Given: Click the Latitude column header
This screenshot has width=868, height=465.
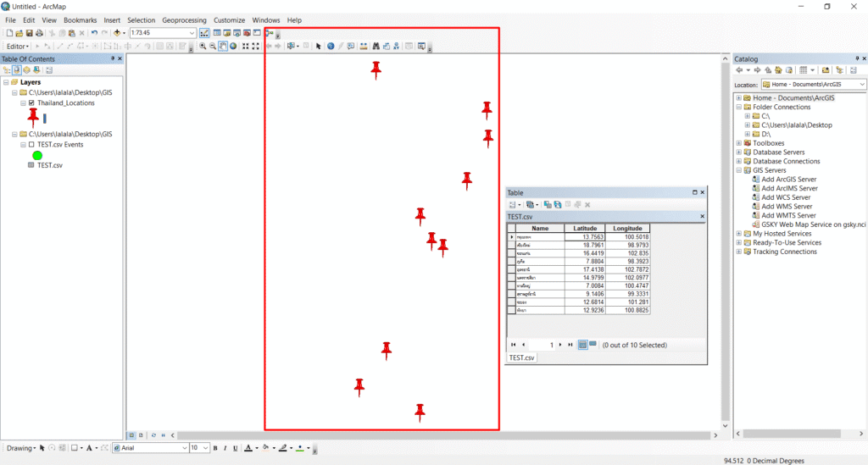Looking at the screenshot, I should point(585,229).
